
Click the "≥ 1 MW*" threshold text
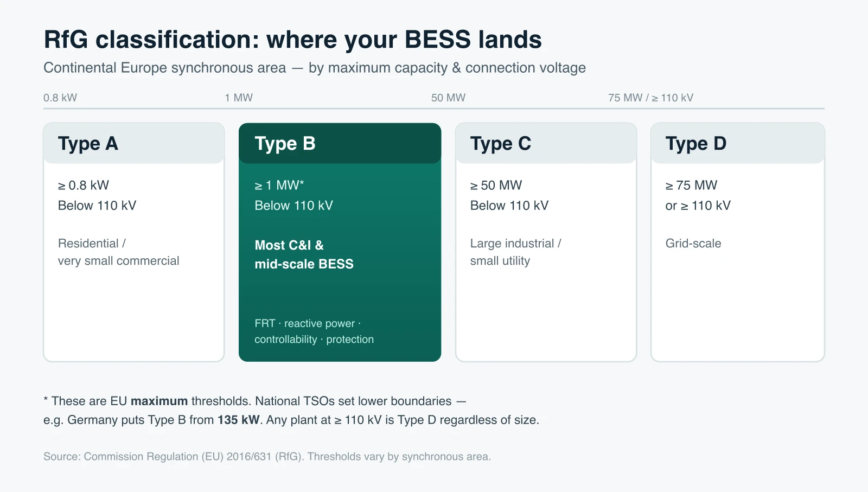click(x=279, y=186)
